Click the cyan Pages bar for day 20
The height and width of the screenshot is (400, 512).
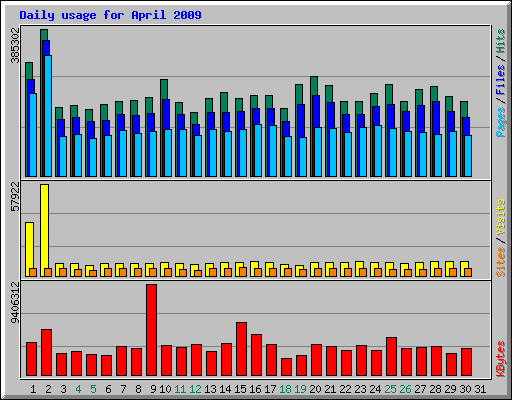[x=318, y=152]
